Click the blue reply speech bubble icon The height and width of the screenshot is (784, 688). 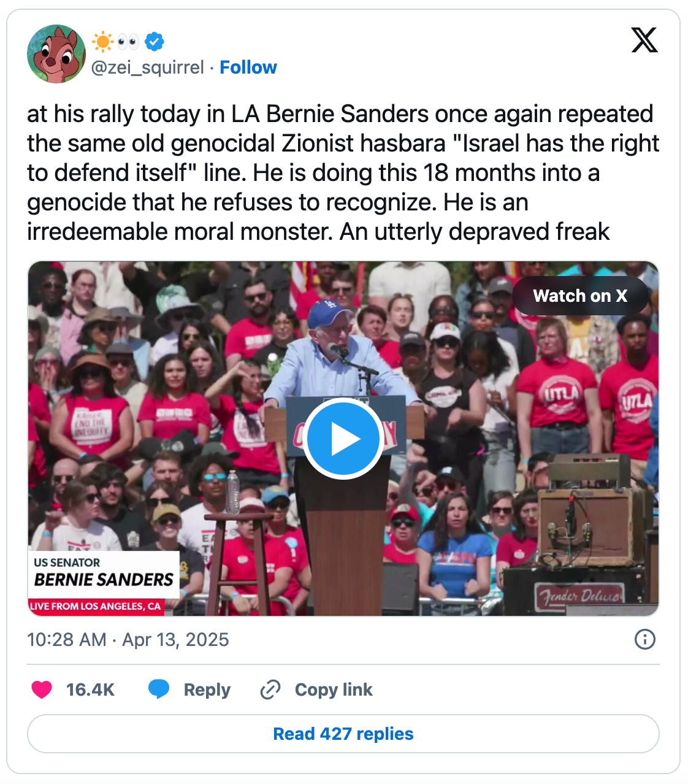(x=159, y=690)
